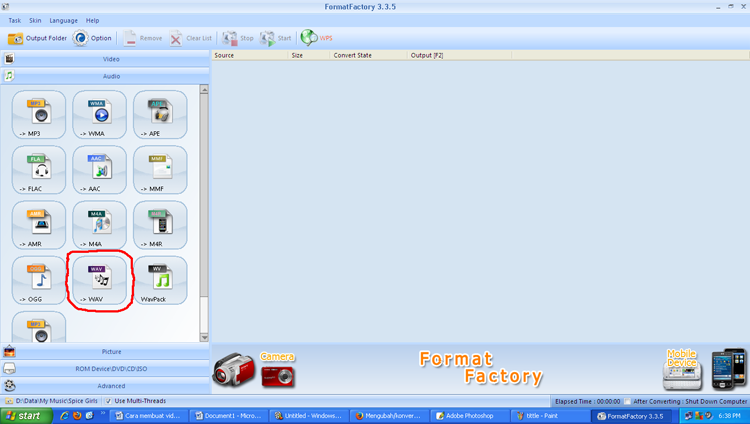
Task: Click the Output [F2] column header
Action: (460, 56)
